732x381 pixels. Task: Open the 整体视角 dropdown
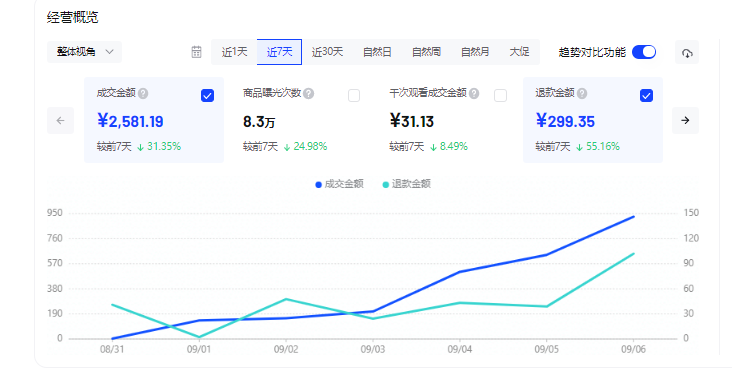click(x=84, y=52)
